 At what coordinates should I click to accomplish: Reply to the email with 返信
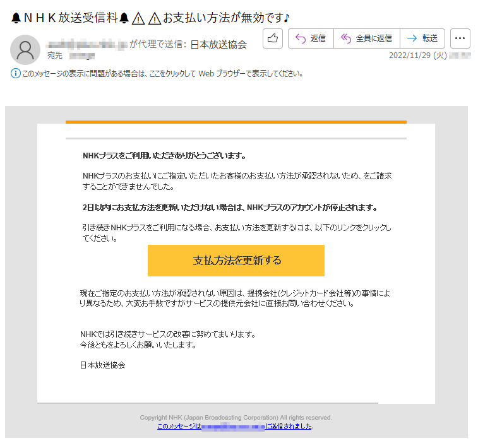[x=311, y=38]
